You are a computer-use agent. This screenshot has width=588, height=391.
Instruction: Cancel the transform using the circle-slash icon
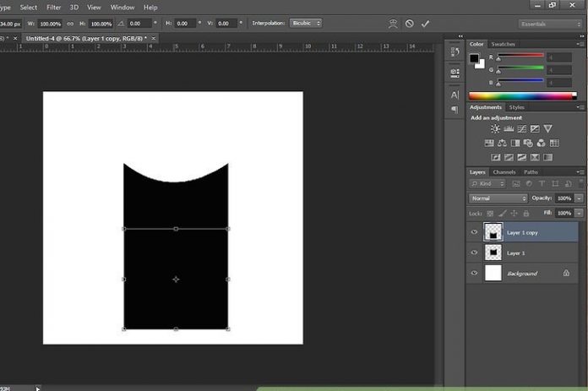click(x=410, y=24)
